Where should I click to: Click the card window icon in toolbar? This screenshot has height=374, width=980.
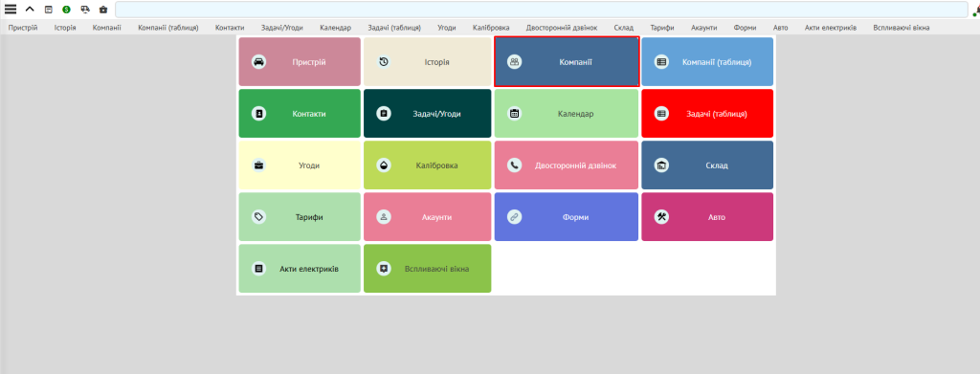[48, 10]
